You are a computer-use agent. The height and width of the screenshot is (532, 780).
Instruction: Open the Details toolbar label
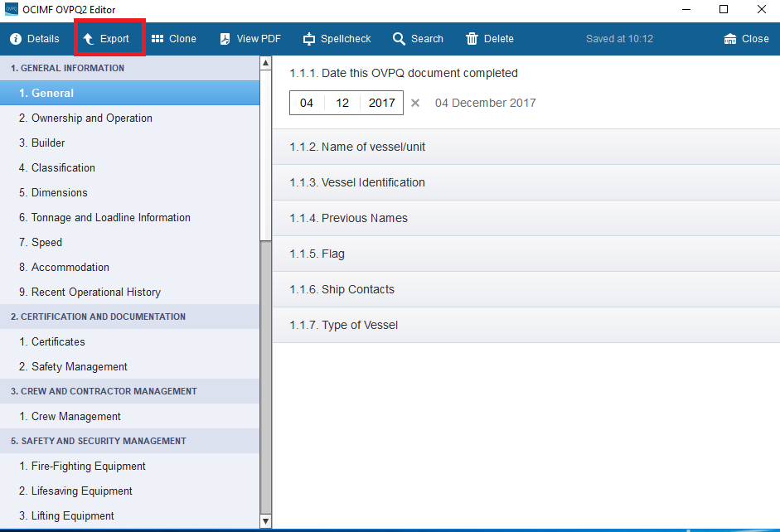coord(43,39)
